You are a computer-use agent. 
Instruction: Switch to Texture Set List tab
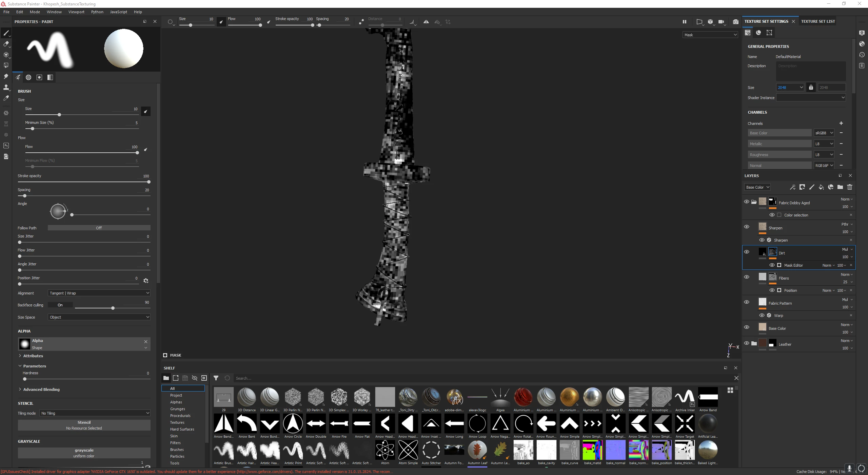click(817, 21)
